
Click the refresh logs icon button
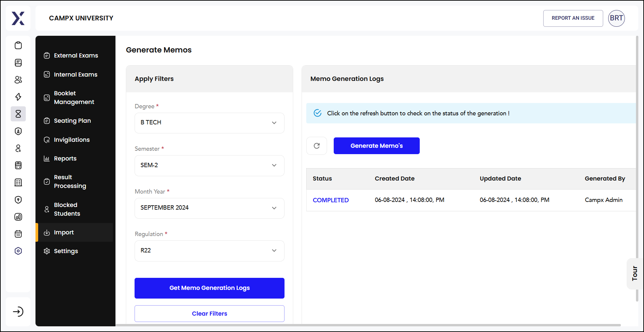pyautogui.click(x=317, y=146)
